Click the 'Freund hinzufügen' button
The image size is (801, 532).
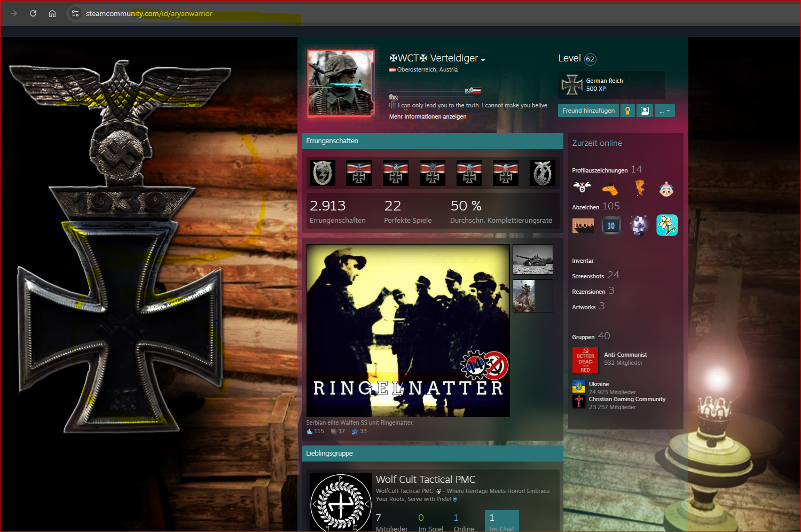click(x=588, y=111)
